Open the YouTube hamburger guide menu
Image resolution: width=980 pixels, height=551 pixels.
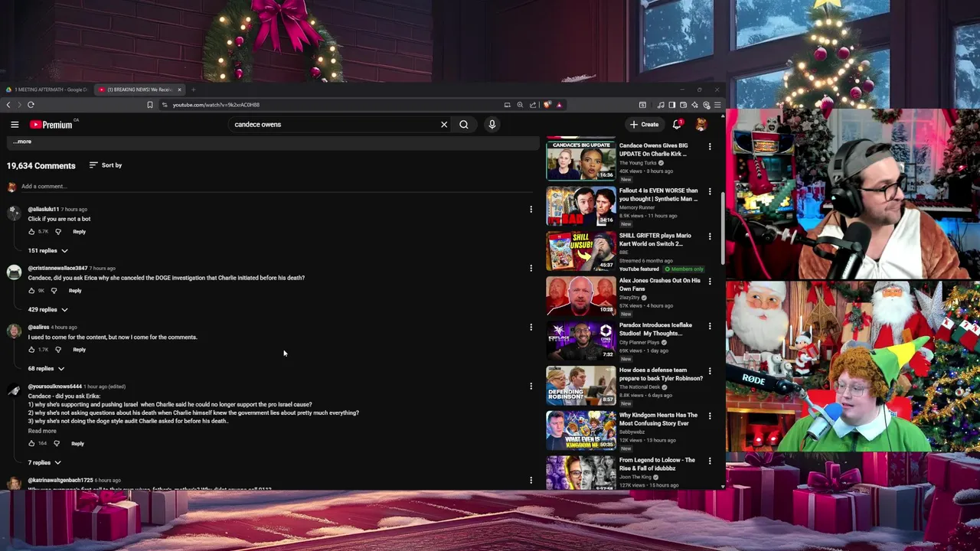pos(15,125)
